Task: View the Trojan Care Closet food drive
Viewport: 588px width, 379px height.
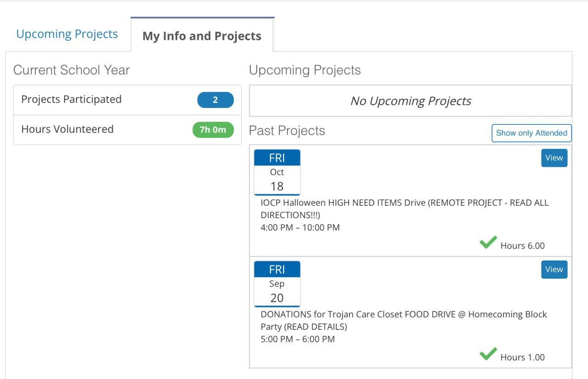Action: pyautogui.click(x=554, y=270)
